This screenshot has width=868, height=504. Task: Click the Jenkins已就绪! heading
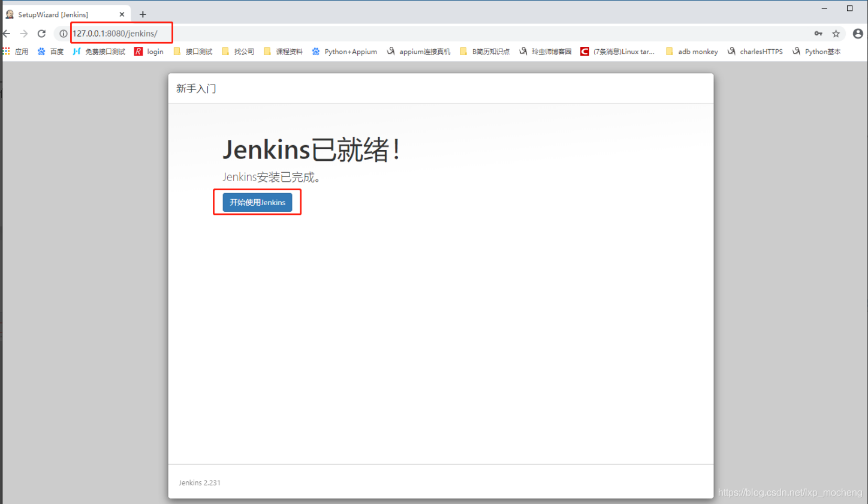click(x=311, y=149)
